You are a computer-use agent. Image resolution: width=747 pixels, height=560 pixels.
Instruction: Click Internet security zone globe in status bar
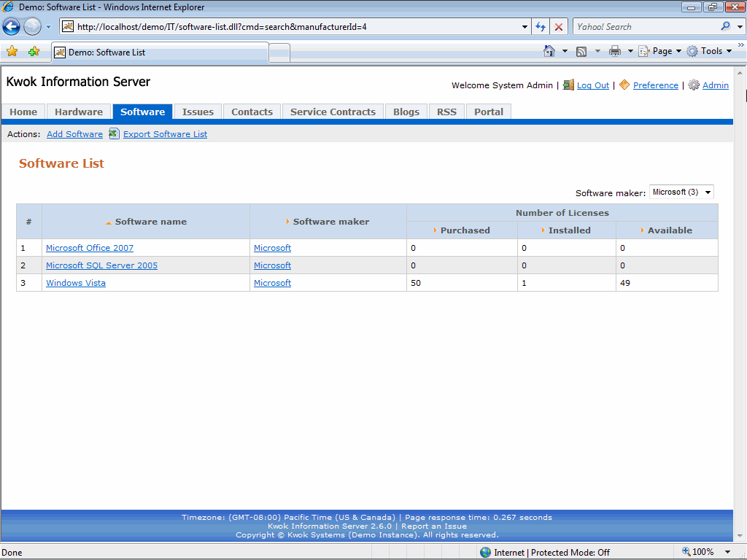pos(485,553)
